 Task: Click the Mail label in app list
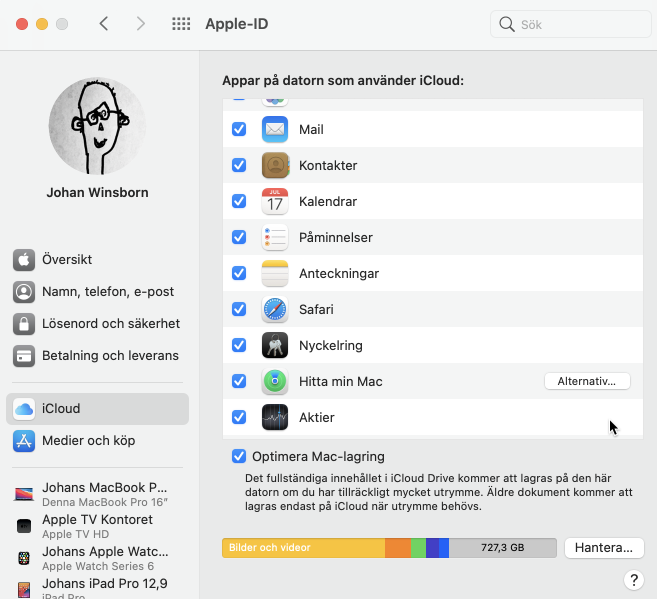[x=311, y=129]
